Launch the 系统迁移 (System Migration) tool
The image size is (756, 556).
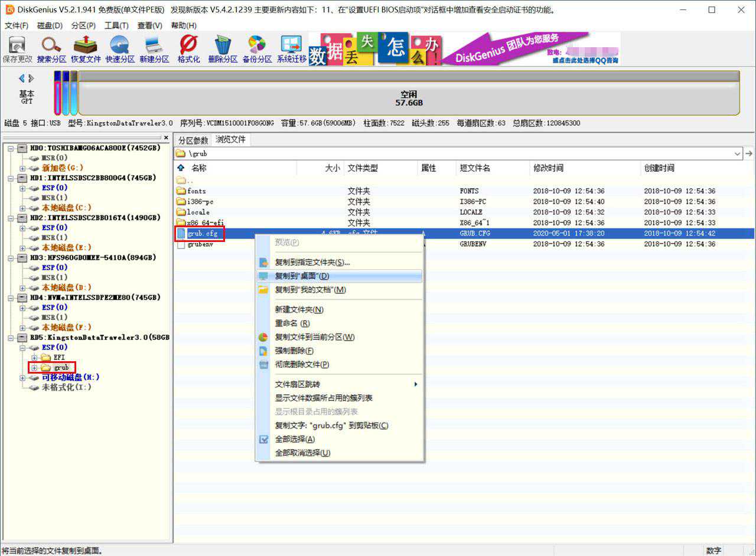tap(292, 48)
